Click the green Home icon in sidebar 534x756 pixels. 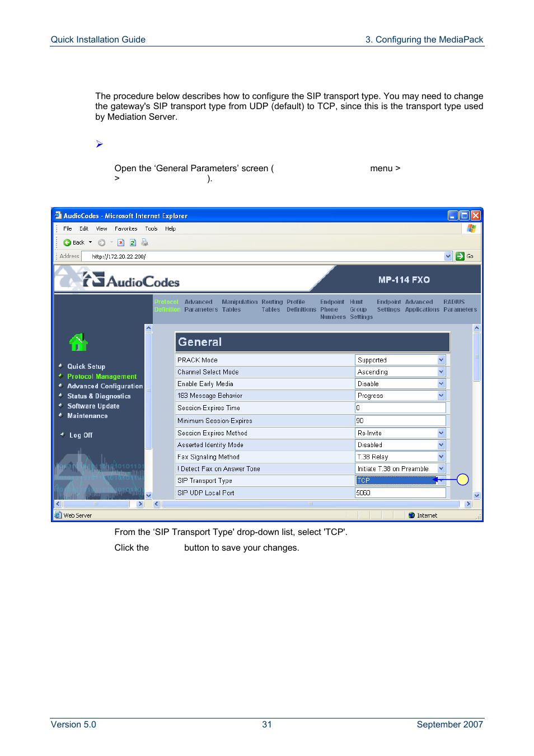tap(78, 342)
